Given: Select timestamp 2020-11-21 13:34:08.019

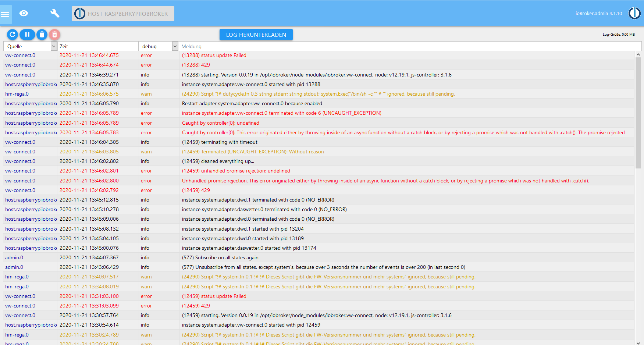Looking at the screenshot, I should click(x=89, y=287).
